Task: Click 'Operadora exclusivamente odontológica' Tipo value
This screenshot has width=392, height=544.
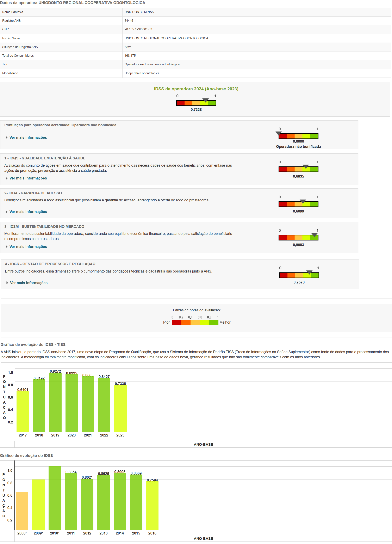Action: click(x=152, y=64)
